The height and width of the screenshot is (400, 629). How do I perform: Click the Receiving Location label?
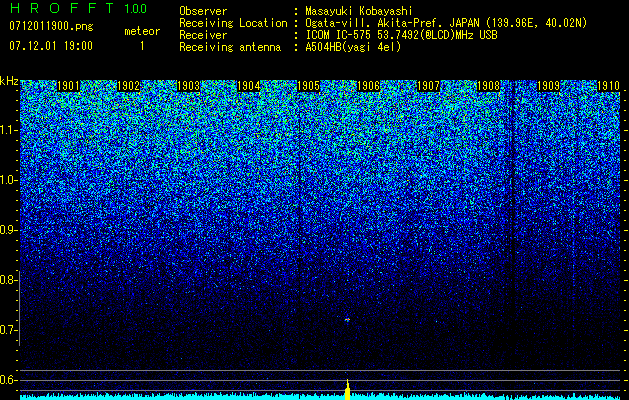click(x=233, y=23)
